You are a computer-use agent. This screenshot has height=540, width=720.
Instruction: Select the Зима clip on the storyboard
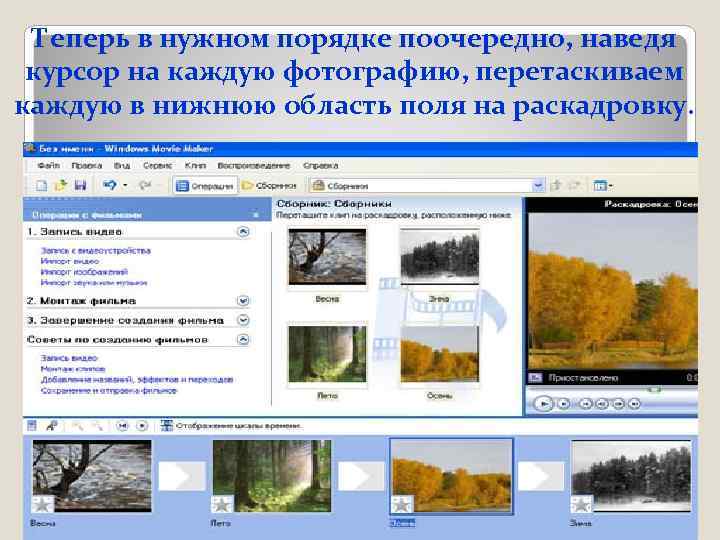631,476
